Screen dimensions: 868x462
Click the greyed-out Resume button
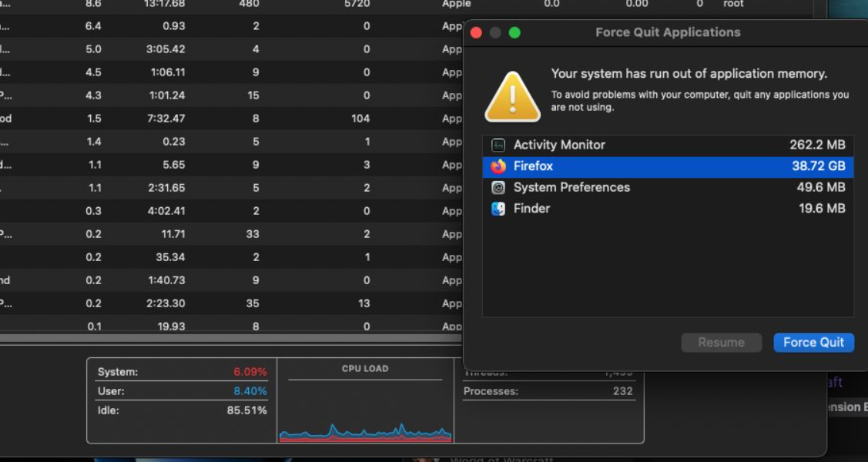pos(722,343)
